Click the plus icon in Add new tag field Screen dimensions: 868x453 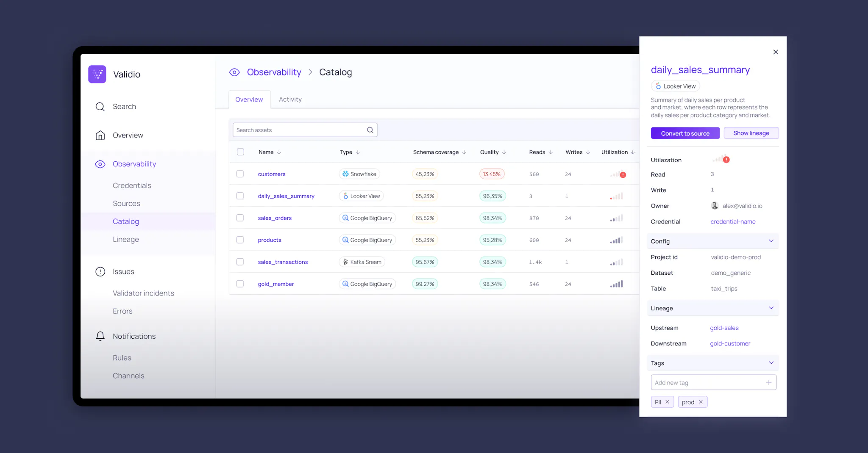[x=769, y=382]
